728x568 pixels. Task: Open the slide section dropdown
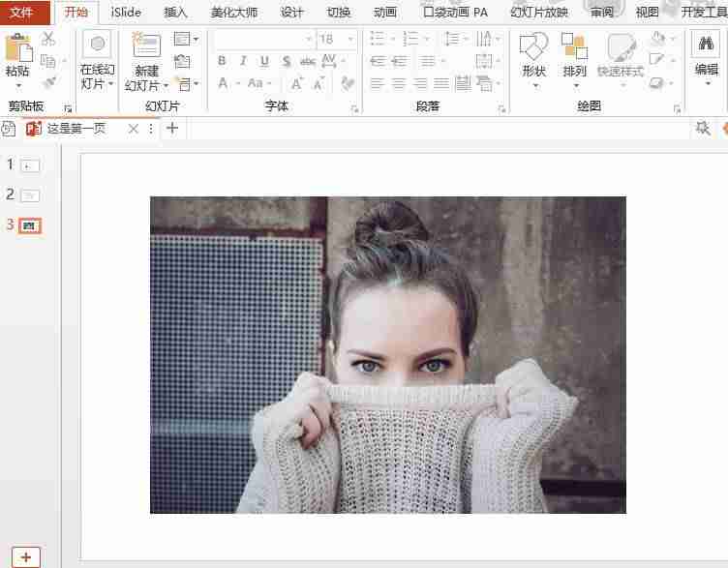pos(187,84)
